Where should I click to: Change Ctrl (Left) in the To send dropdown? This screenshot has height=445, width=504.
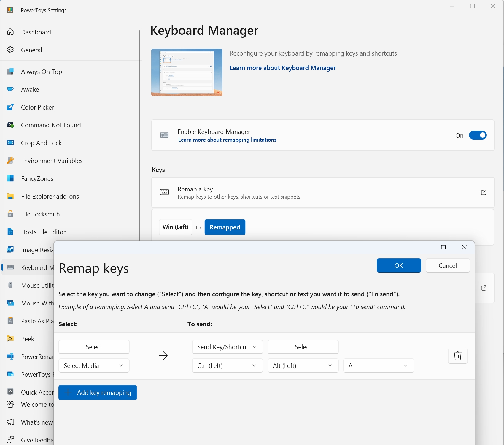click(x=227, y=365)
